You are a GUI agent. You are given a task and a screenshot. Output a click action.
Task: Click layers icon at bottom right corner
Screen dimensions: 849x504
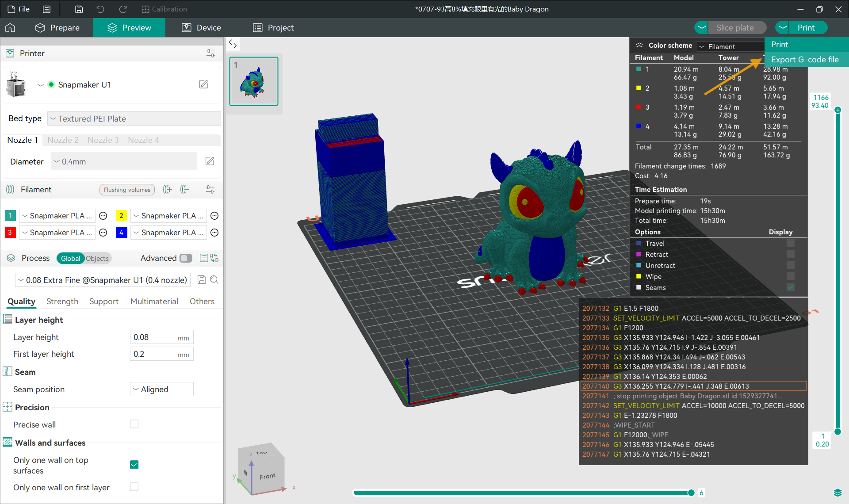[x=837, y=493]
